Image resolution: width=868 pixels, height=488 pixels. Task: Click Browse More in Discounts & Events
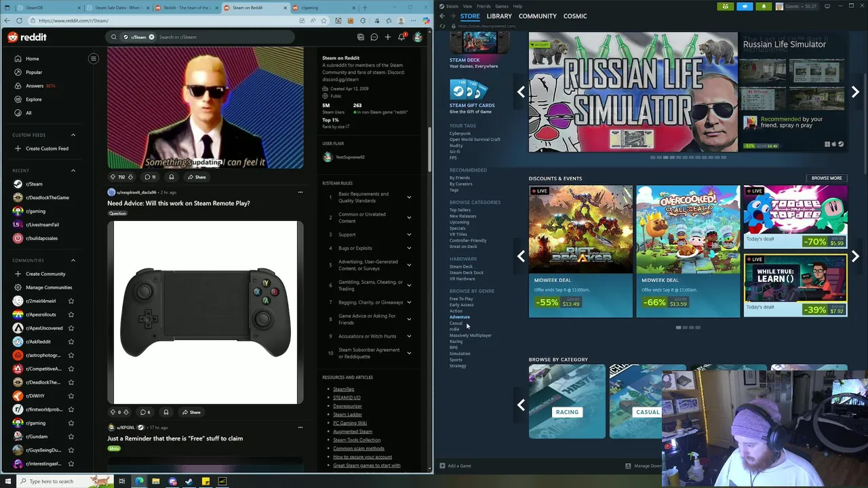pos(827,178)
